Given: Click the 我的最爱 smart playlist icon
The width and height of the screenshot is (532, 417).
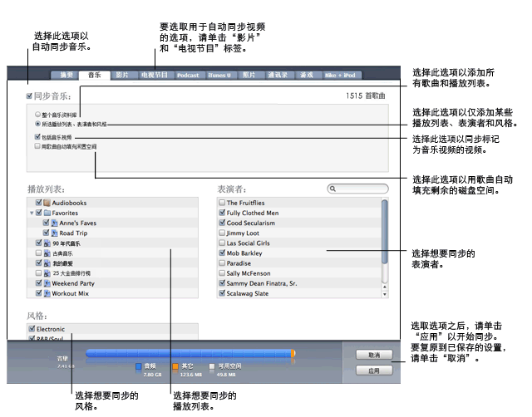Looking at the screenshot, I should [47, 263].
